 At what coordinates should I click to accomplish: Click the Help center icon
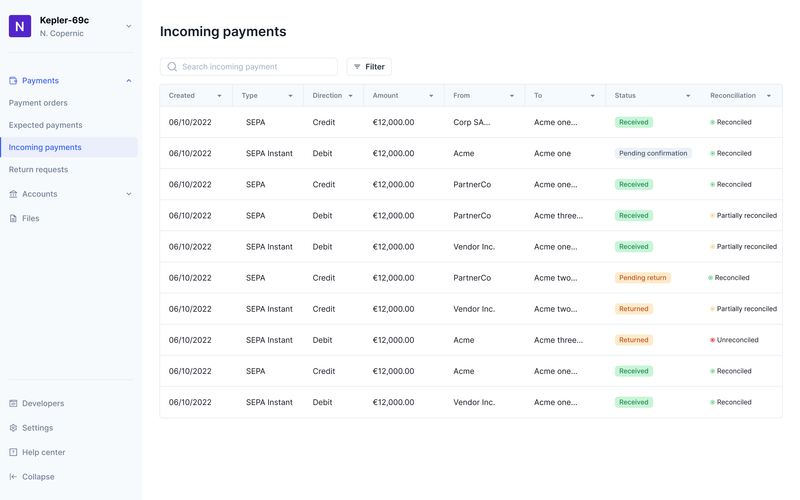tap(13, 453)
